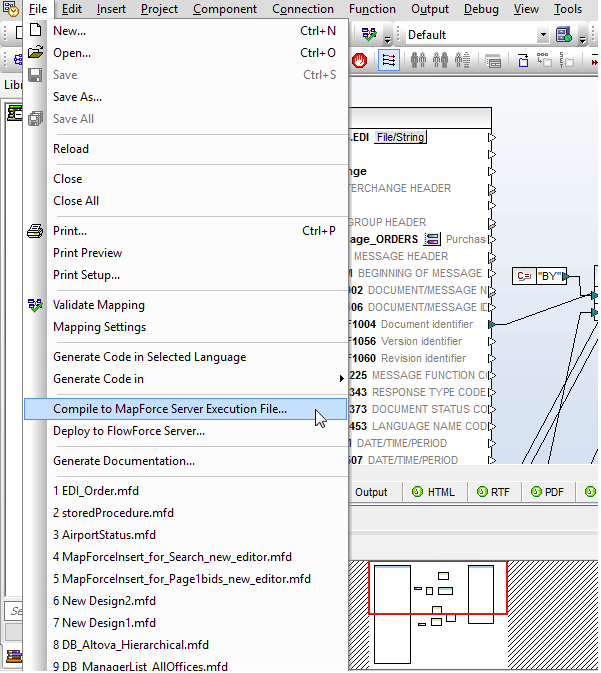Image resolution: width=601 pixels, height=673 pixels.
Task: Open recent file 1 EDI_Order.mfd
Action: [185, 491]
